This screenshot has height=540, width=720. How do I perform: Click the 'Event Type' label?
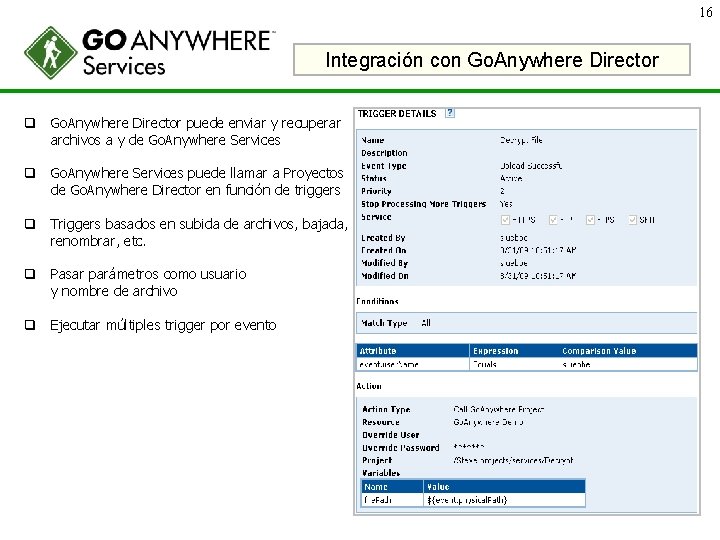pos(384,166)
